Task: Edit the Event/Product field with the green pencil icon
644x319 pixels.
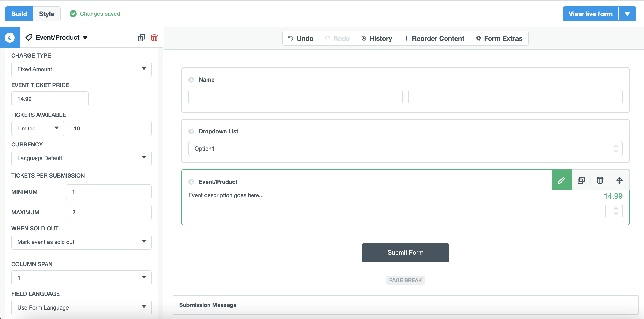Action: 561,180
